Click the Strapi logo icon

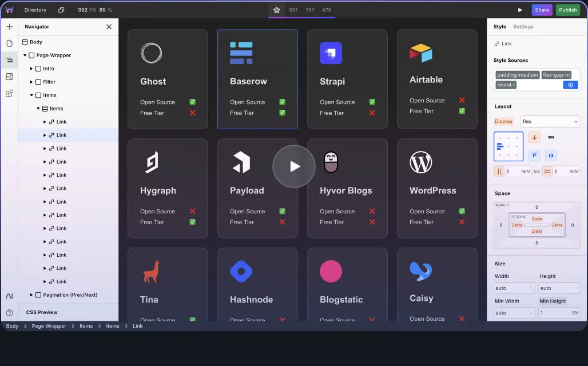[x=331, y=53]
